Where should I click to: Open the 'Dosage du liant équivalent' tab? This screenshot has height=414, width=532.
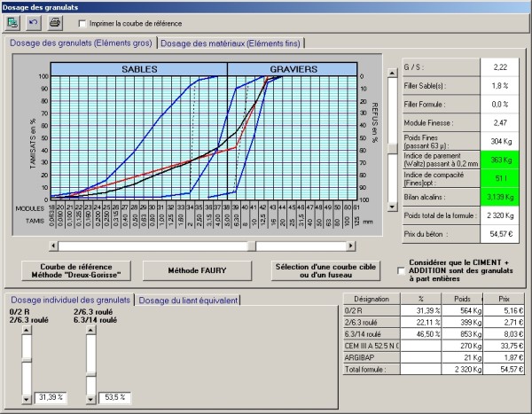pyautogui.click(x=189, y=300)
